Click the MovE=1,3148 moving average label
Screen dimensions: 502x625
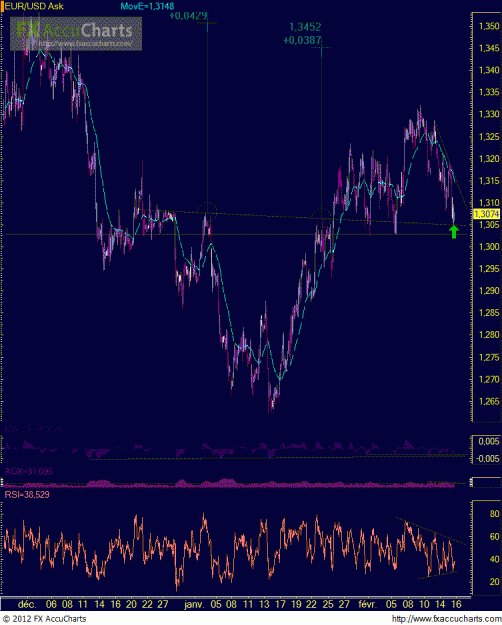147,6
